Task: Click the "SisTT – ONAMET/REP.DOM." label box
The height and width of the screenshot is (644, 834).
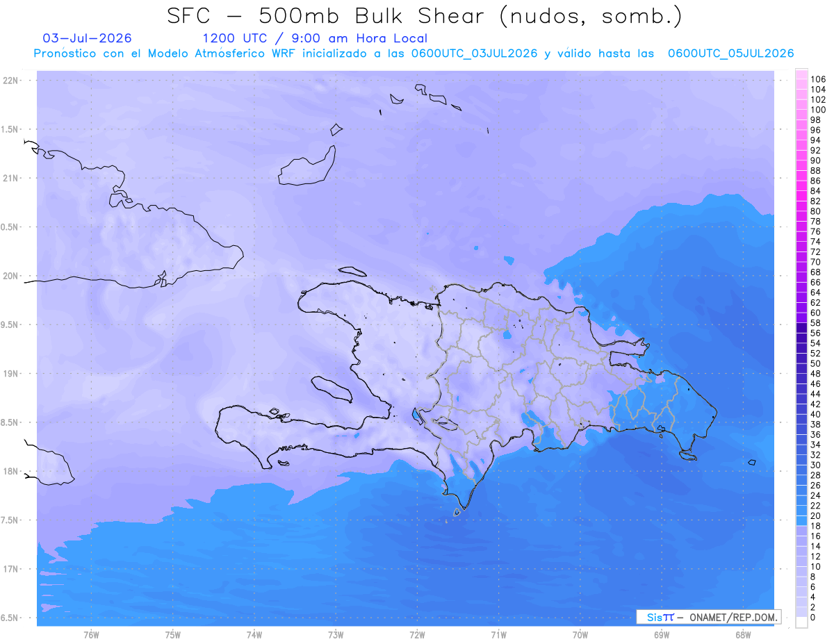Action: click(x=709, y=617)
